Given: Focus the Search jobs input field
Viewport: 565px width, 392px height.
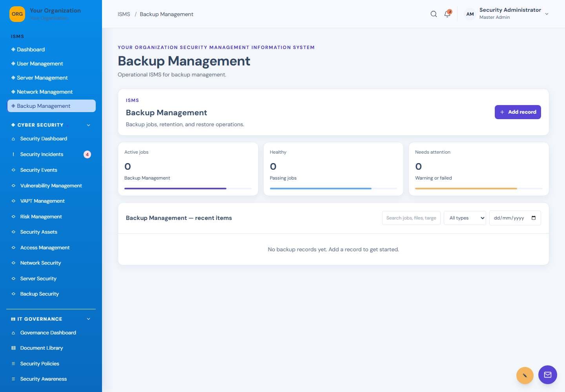Looking at the screenshot, I should [411, 218].
